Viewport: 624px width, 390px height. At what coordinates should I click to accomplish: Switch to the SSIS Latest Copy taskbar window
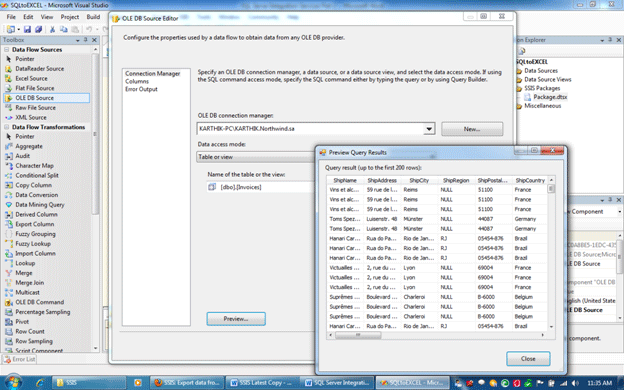[x=261, y=382]
